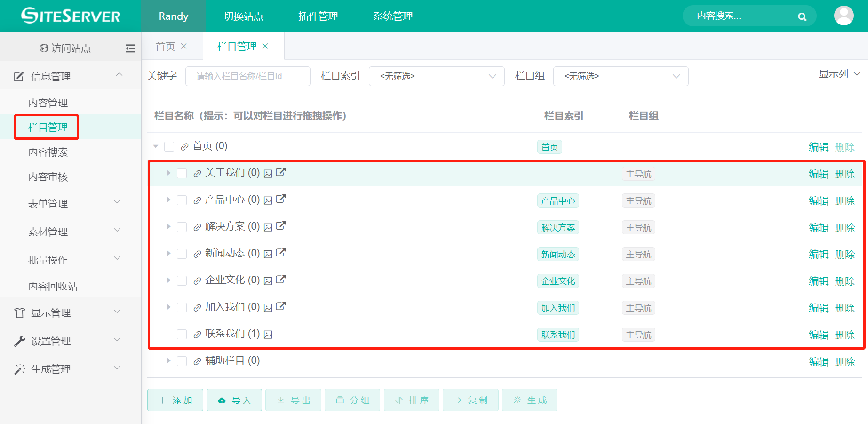
Task: Click the external link icon beside 关于我们
Action: tap(280, 172)
